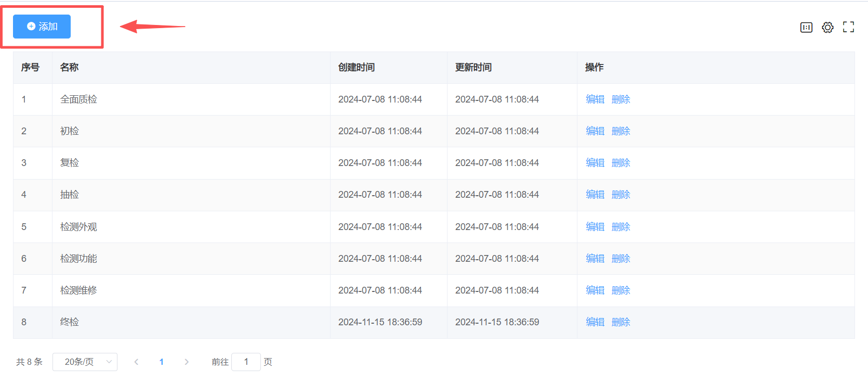Screen dimensions: 868x382
Task: Edit the 抽检 entry
Action: tap(595, 195)
